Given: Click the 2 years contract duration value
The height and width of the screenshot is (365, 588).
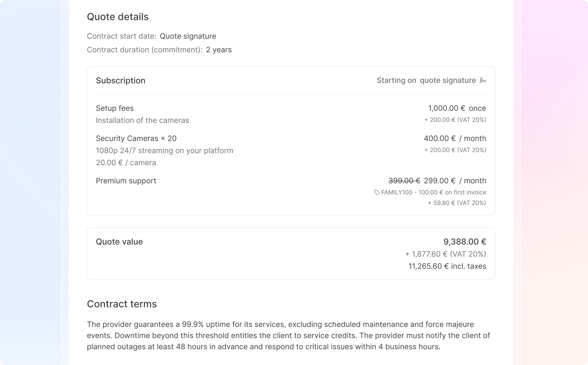Looking at the screenshot, I should (x=219, y=50).
